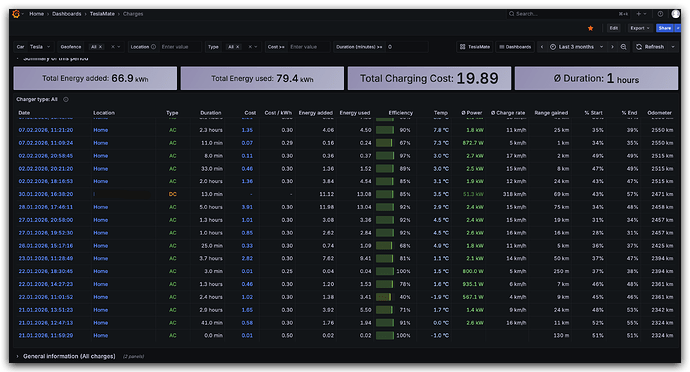Open the TeslaMate breadcrumb folder
Image resolution: width=690 pixels, height=372 pixels.
click(x=102, y=14)
